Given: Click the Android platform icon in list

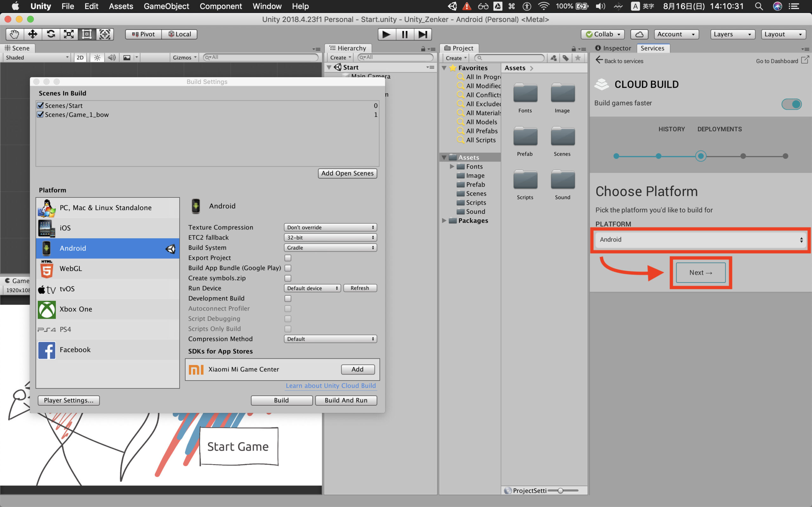Looking at the screenshot, I should click(x=47, y=248).
